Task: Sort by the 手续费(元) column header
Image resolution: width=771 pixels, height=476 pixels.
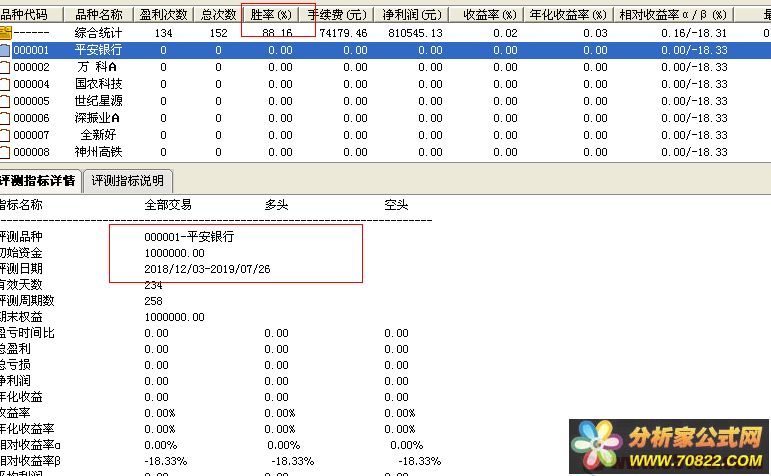Action: 337,15
